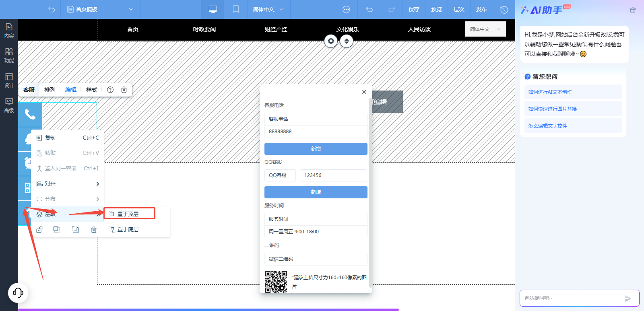This screenshot has width=644, height=311.
Task: Switch to desktop preview mode
Action: coord(213,9)
